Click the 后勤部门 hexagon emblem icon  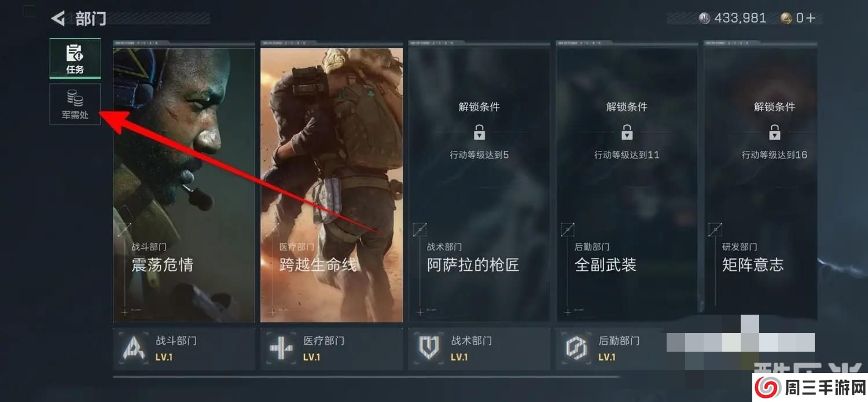tap(576, 349)
